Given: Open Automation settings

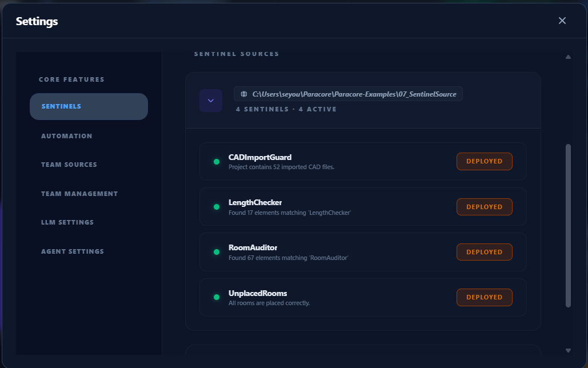Looking at the screenshot, I should [66, 136].
